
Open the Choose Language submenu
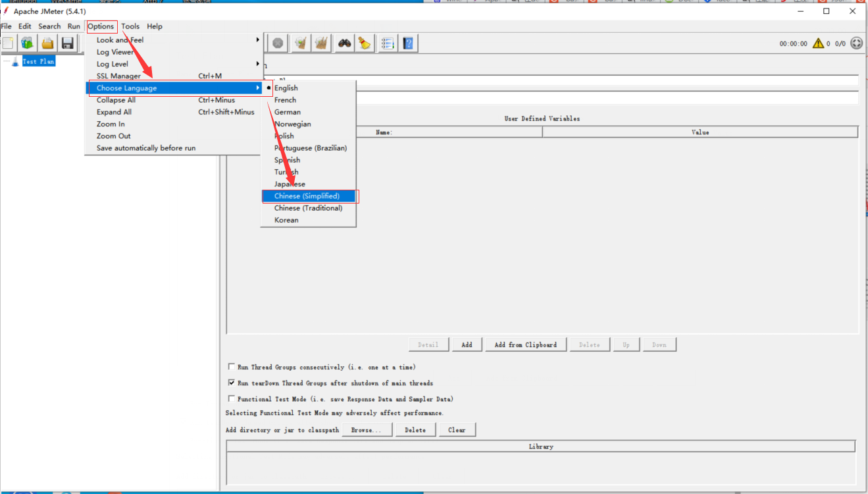click(174, 88)
